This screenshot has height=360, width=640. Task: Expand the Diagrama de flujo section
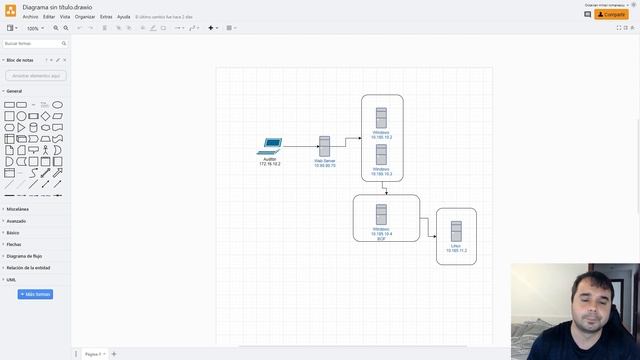click(24, 256)
